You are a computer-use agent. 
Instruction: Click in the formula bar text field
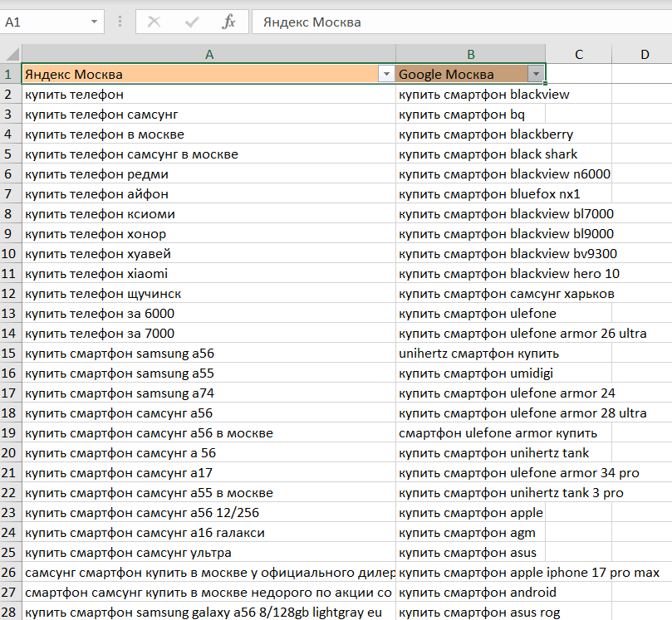pyautogui.click(x=457, y=22)
